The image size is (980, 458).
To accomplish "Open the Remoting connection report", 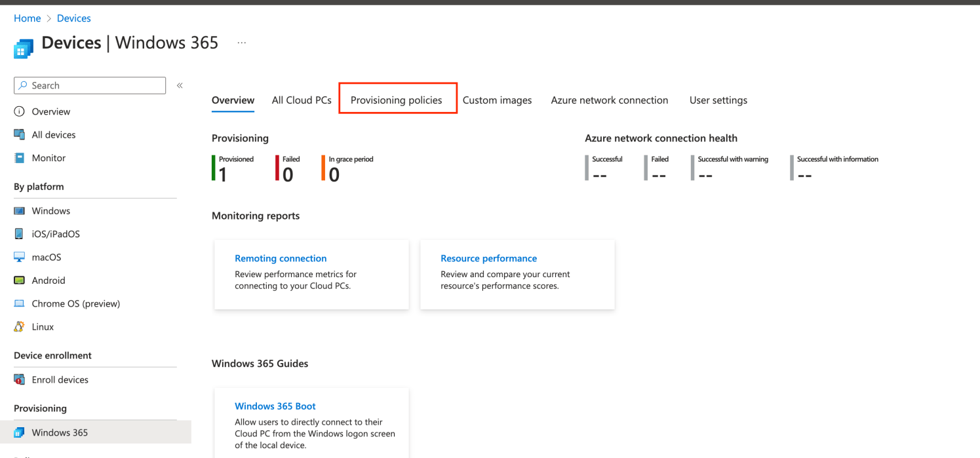I will (x=281, y=258).
